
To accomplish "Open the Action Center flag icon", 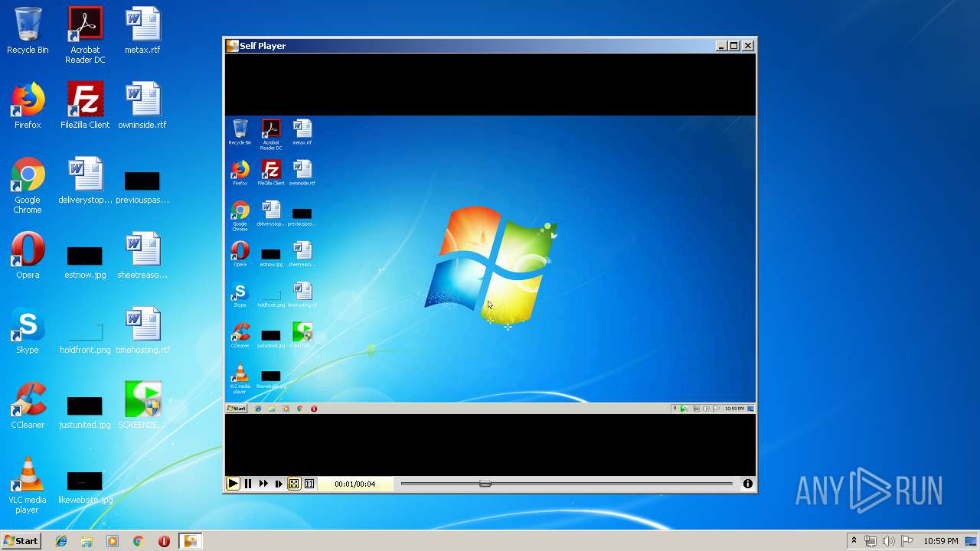I will click(907, 541).
